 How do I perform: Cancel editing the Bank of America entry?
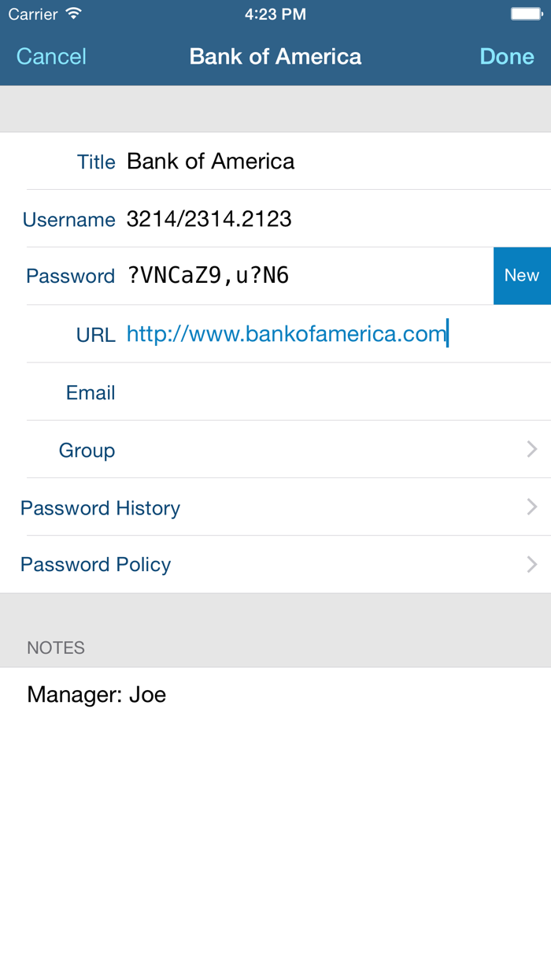pos(50,56)
